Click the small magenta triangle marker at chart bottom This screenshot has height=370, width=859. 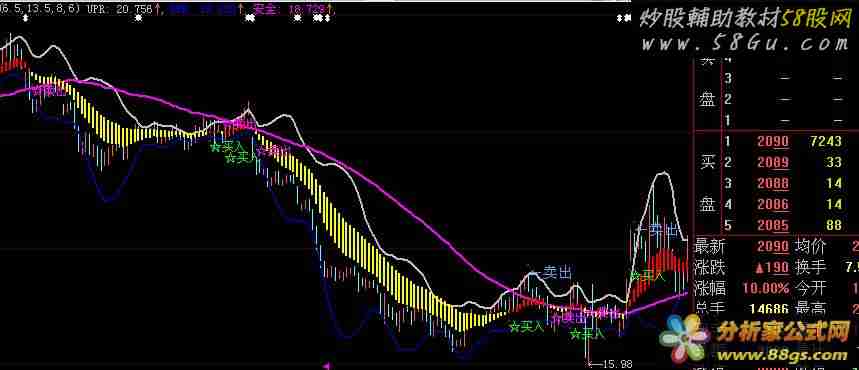tap(326, 364)
